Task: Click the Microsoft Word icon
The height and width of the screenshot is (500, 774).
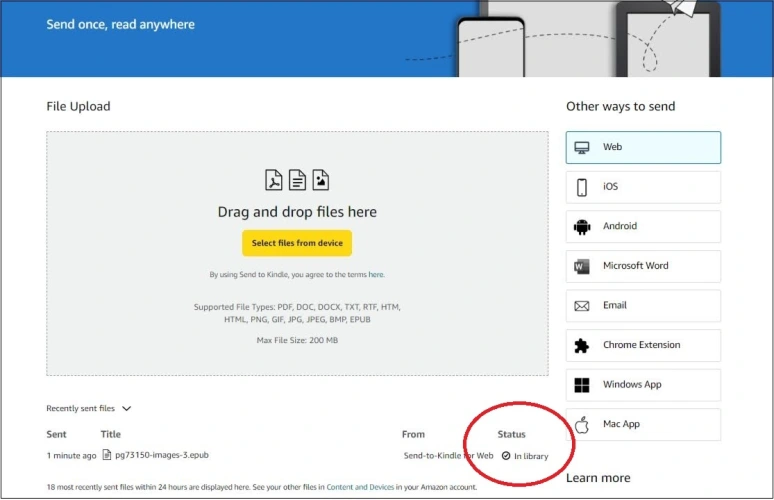Action: pos(582,266)
